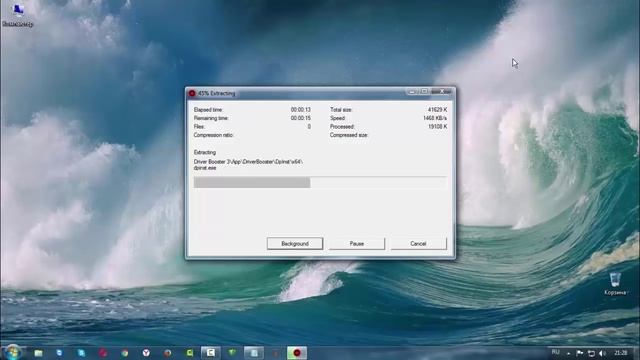Cancel the extraction process
640x360 pixels.
pos(418,244)
